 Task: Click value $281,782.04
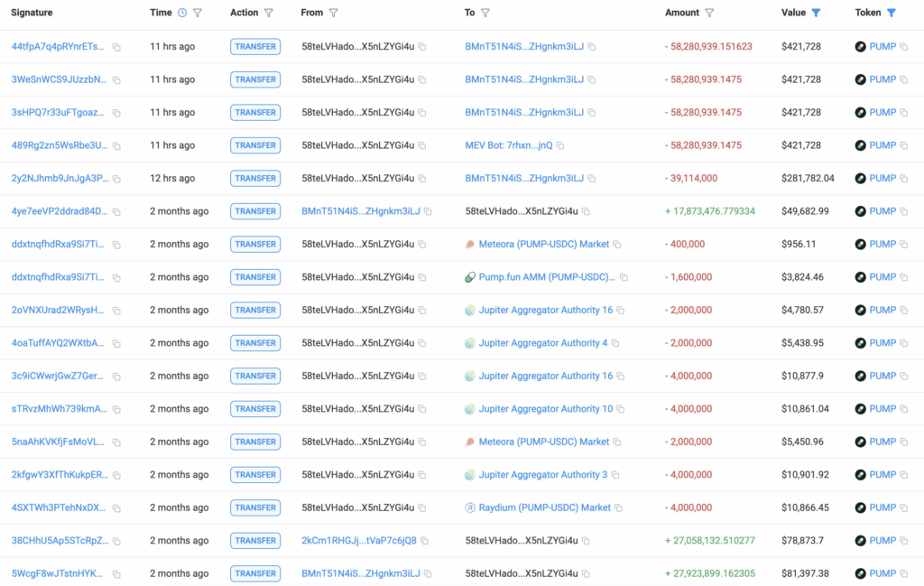point(808,178)
